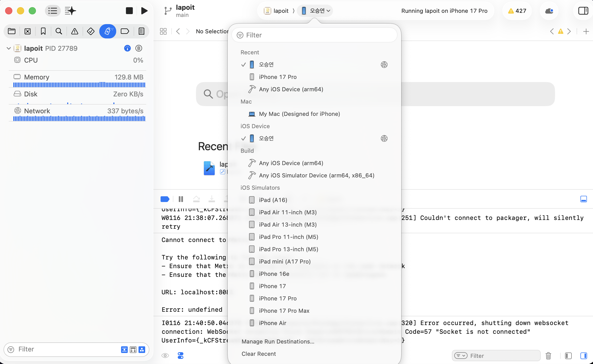The width and height of the screenshot is (593, 364).
Task: Click the branch icon beside lapoit main
Action: (x=168, y=11)
